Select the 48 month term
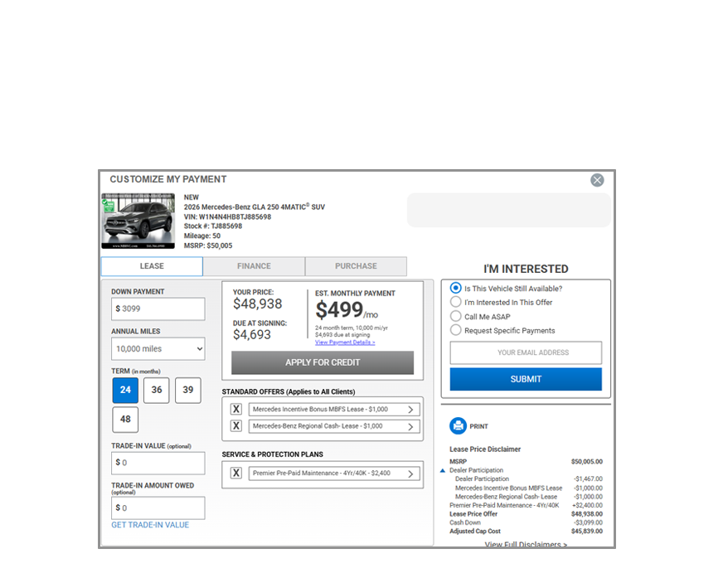Screen dimensions: 728x578 pos(125,420)
